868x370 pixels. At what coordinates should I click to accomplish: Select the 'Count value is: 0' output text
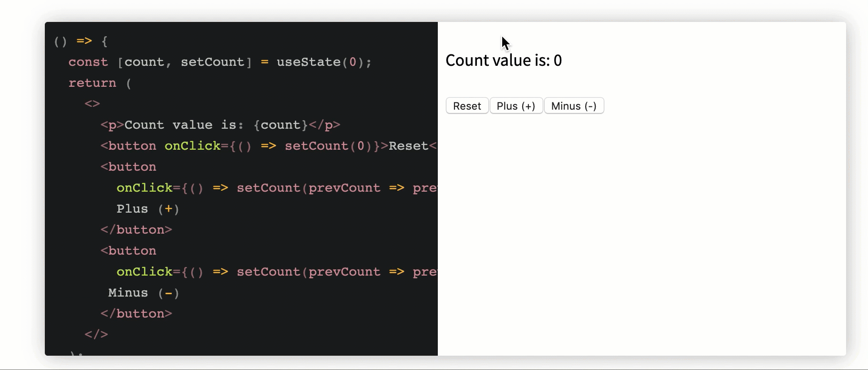[504, 61]
